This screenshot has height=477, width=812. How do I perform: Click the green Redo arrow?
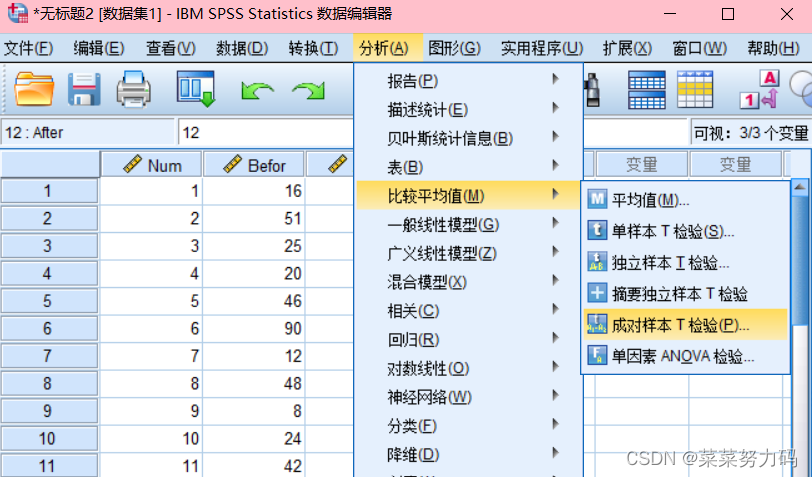[x=308, y=91]
